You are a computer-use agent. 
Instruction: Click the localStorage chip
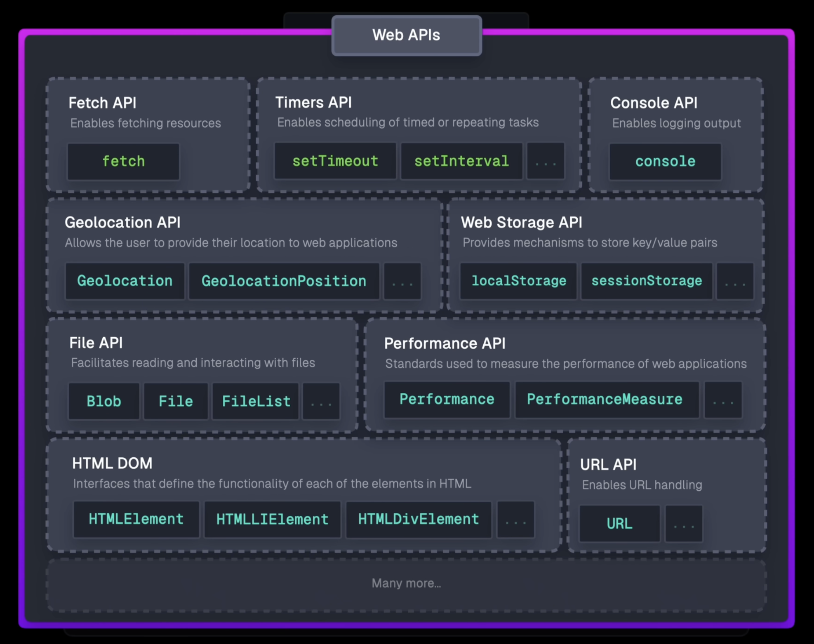point(518,281)
